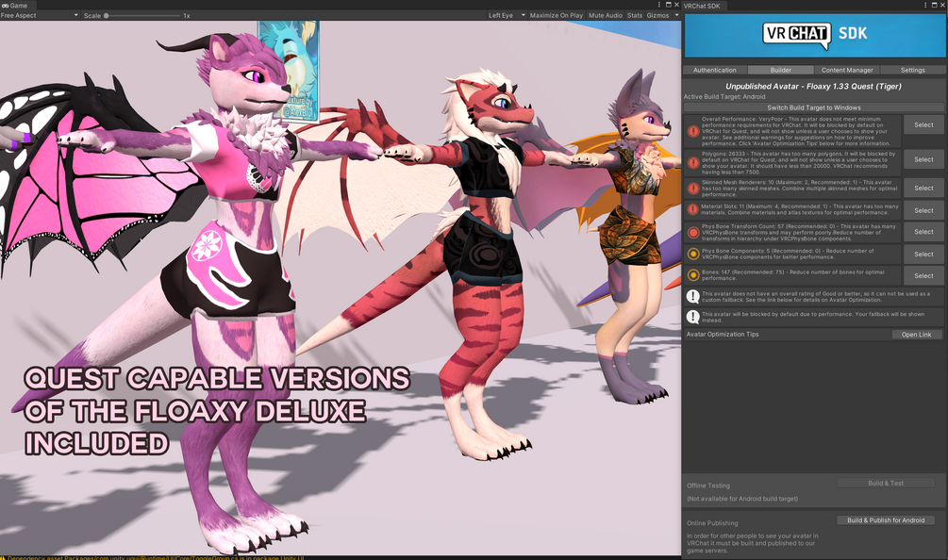Click the blue bird poster in Game view
948x560 pixels.
click(x=289, y=72)
